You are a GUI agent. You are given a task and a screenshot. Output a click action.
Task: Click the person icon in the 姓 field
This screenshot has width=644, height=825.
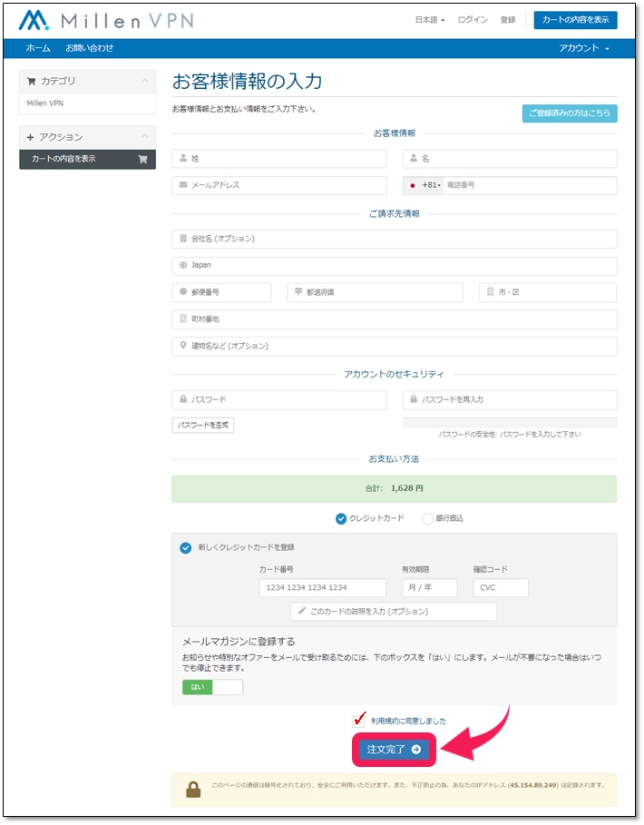click(183, 158)
